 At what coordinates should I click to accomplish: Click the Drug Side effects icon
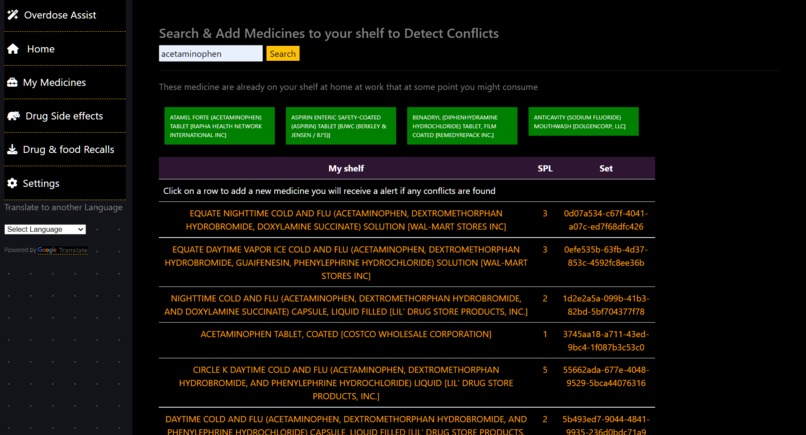coord(13,116)
